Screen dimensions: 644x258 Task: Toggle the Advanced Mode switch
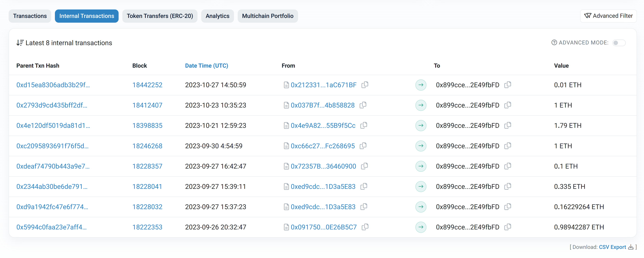click(619, 43)
